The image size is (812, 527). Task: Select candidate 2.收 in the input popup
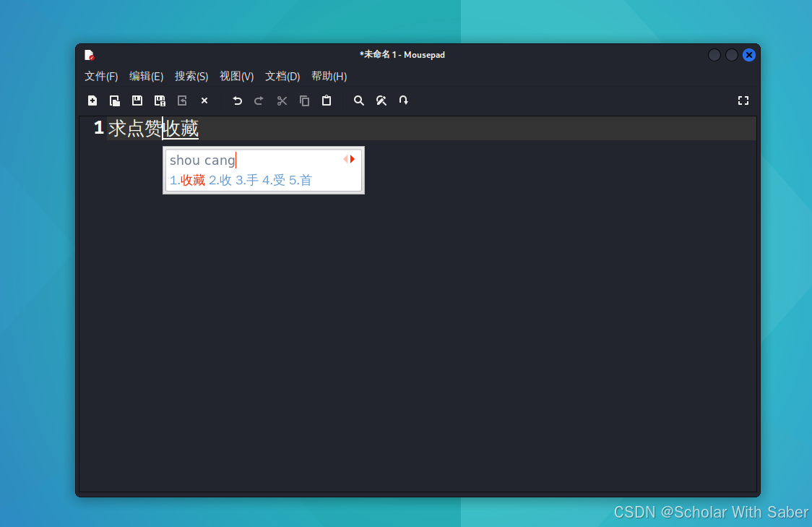coord(220,180)
